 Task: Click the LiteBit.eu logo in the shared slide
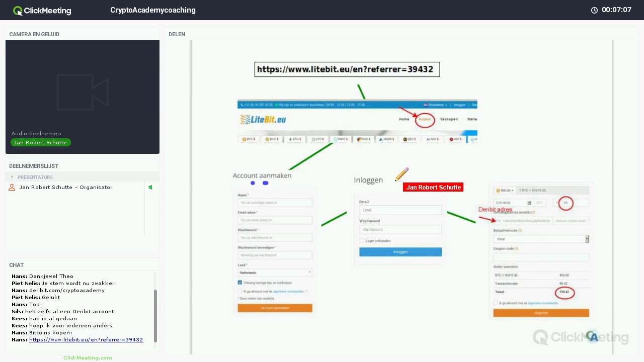(x=263, y=120)
